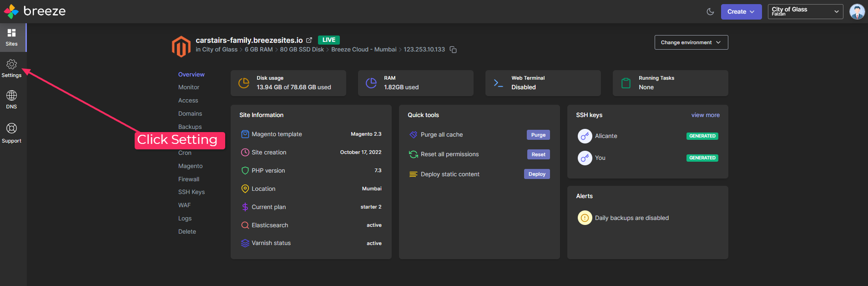Viewport: 868px width, 286px height.
Task: Click the City of Glass breadcrumb
Action: 220,49
